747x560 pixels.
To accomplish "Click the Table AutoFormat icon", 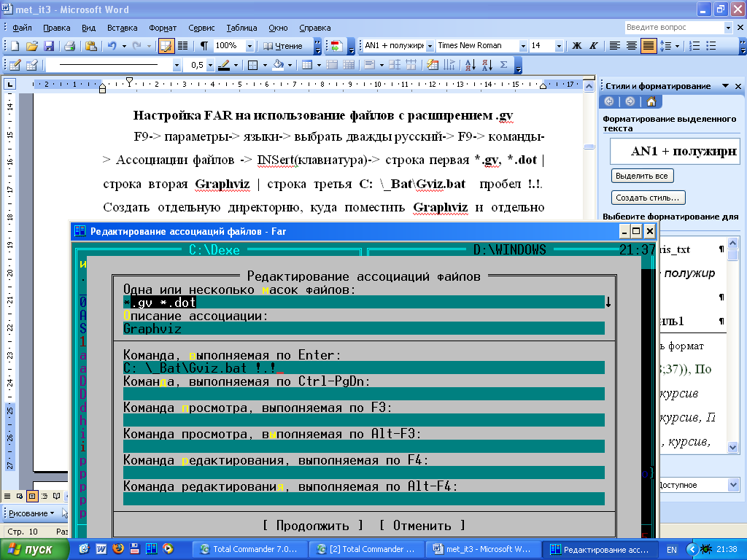I will (x=433, y=65).
